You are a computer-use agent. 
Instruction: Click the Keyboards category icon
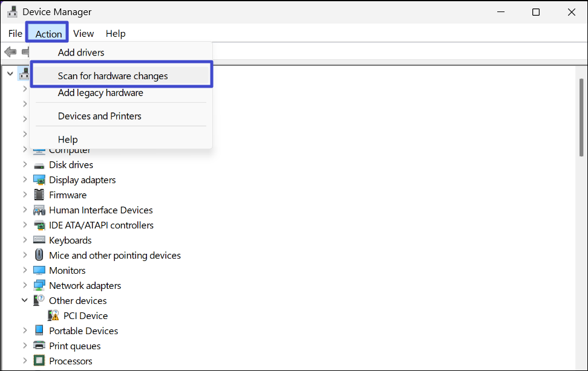(x=39, y=240)
